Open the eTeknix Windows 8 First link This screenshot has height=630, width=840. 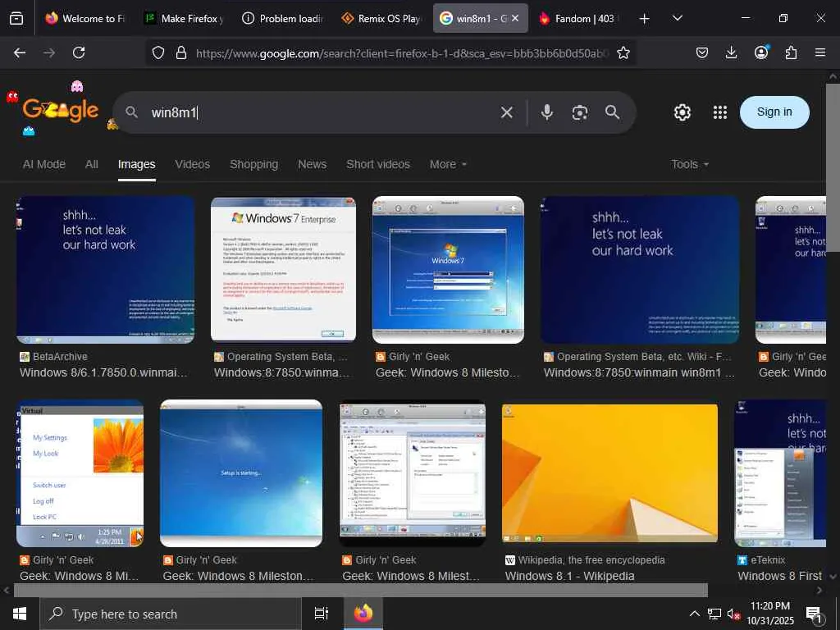click(x=779, y=576)
